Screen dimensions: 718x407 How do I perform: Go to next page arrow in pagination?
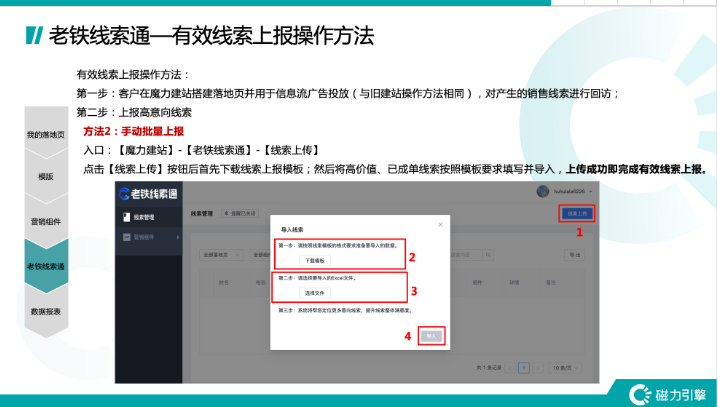tap(538, 368)
